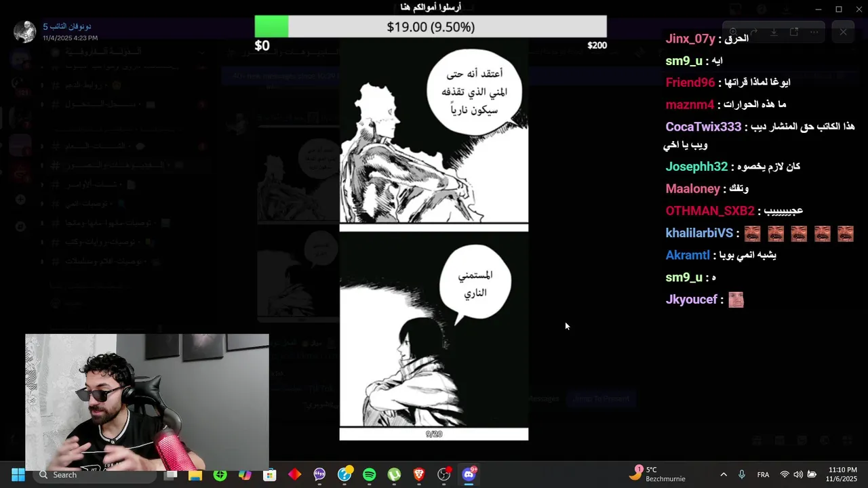
Task: Click the emote in Jkyoucef's chat message
Action: coord(736,300)
